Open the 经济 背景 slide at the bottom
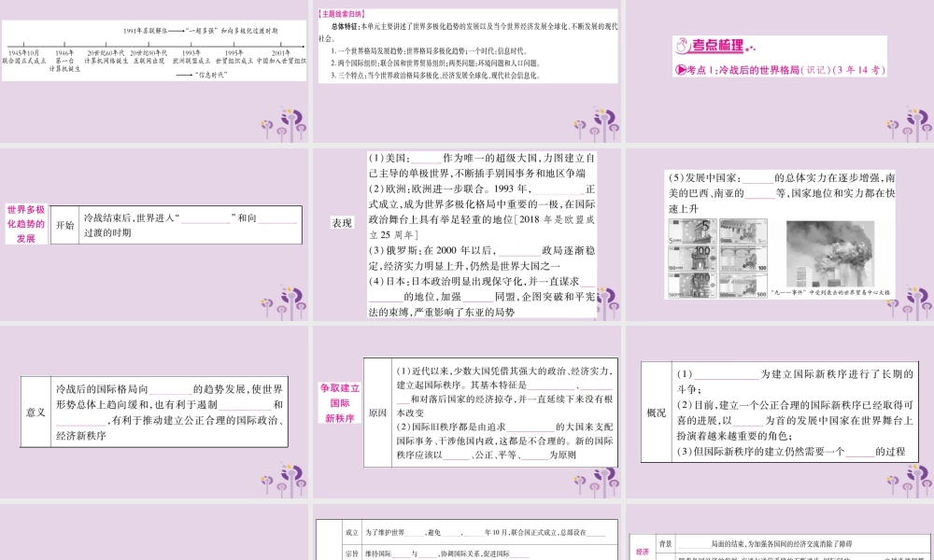 780,532
